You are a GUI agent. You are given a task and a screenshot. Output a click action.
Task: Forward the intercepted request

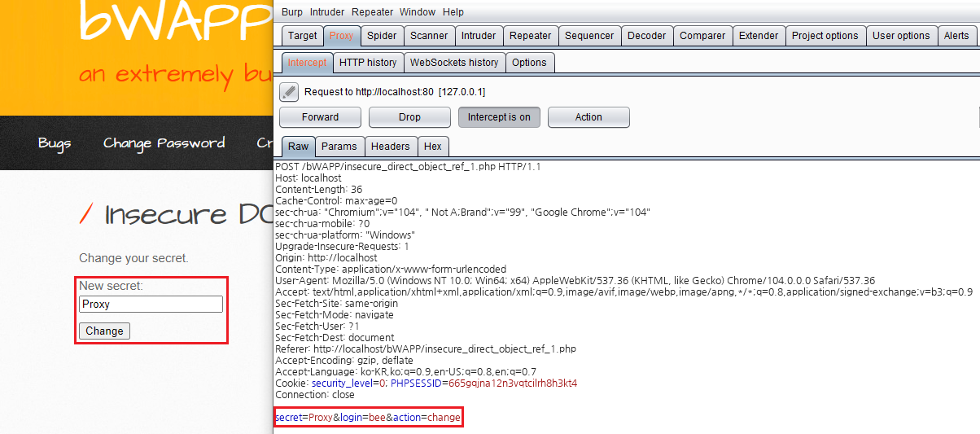pos(320,117)
